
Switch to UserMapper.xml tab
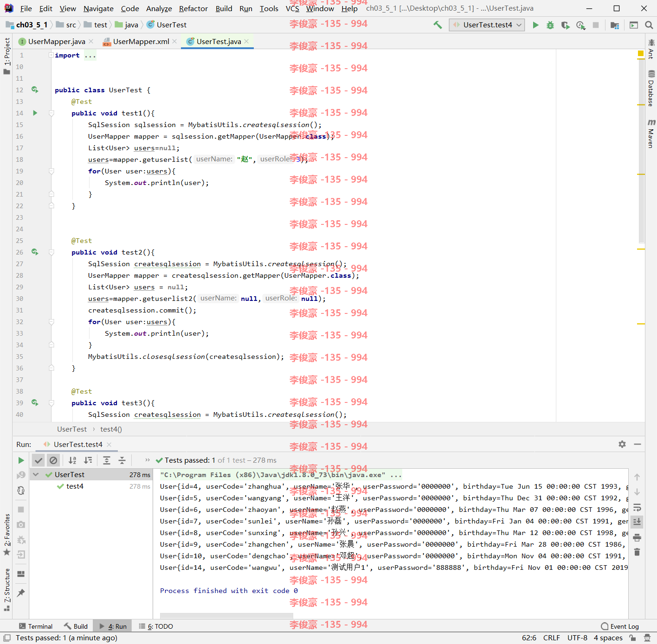pyautogui.click(x=141, y=42)
